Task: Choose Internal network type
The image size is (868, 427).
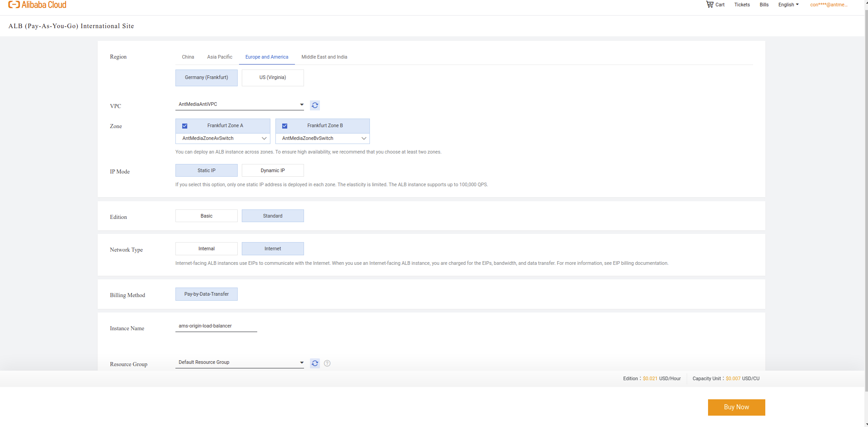Action: pos(206,248)
